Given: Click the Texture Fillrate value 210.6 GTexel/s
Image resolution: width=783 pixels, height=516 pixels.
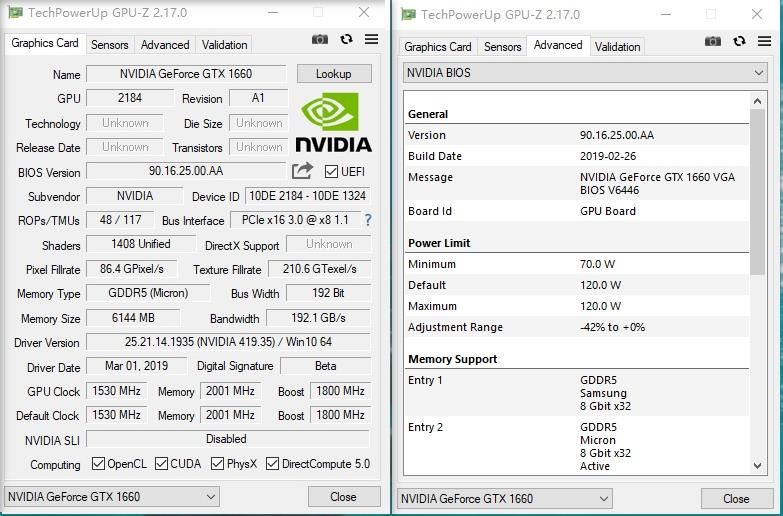Looking at the screenshot, I should click(320, 269).
